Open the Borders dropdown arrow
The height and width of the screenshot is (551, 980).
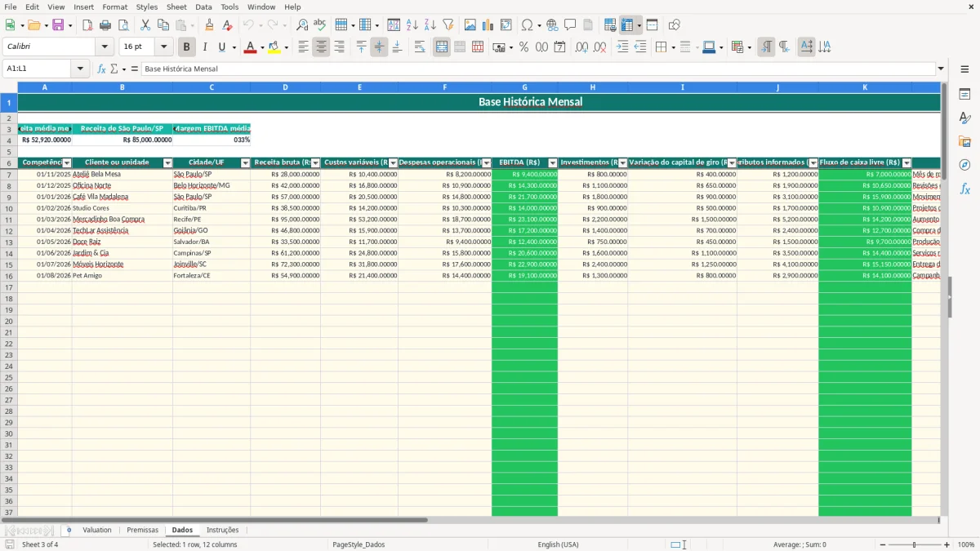click(x=673, y=47)
